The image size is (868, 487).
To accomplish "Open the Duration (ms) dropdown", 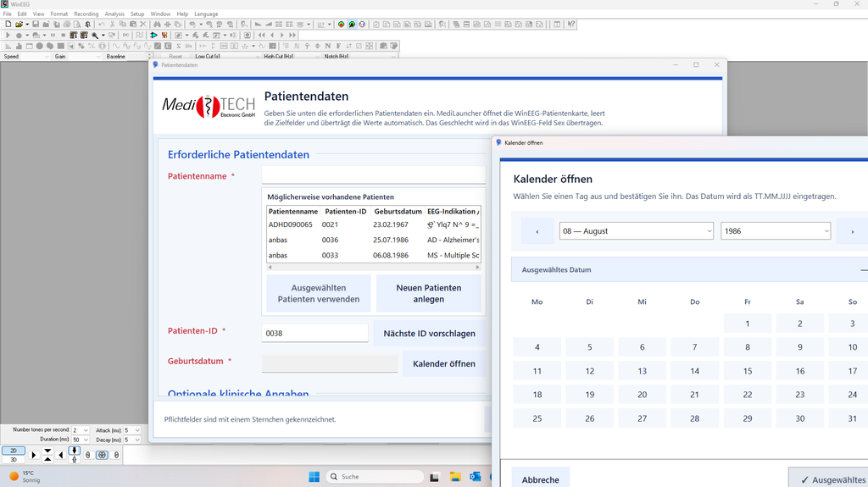I will [81, 440].
